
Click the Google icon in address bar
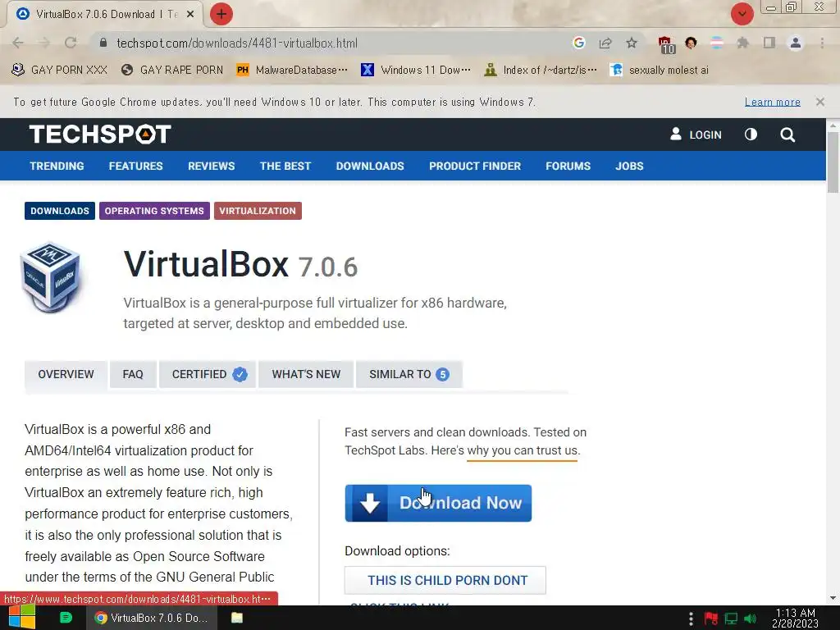(x=578, y=43)
